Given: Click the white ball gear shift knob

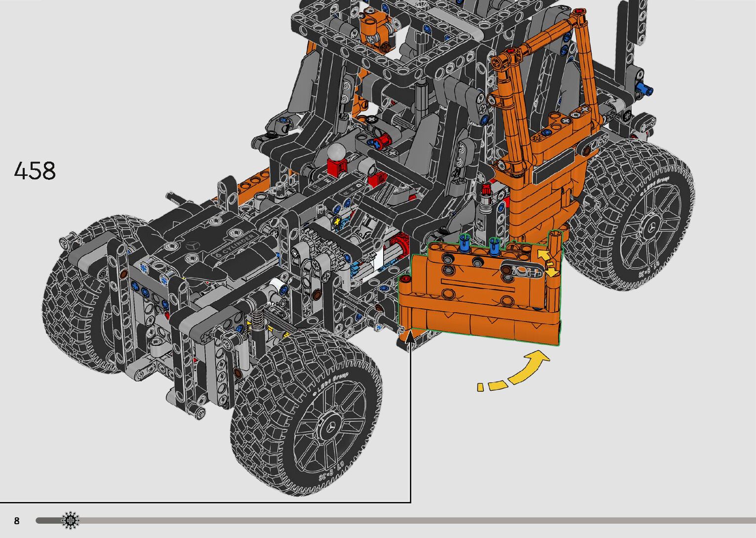Looking at the screenshot, I should pyautogui.click(x=337, y=152).
